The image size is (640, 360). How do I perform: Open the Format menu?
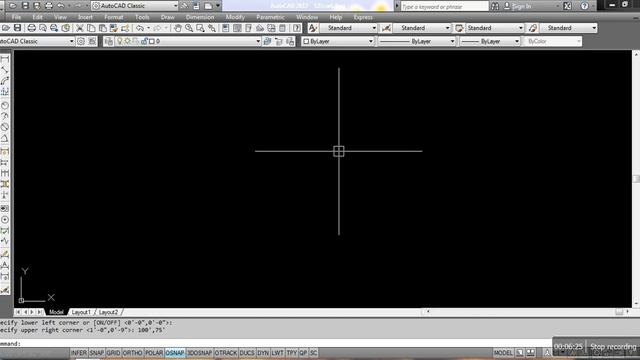pos(113,17)
